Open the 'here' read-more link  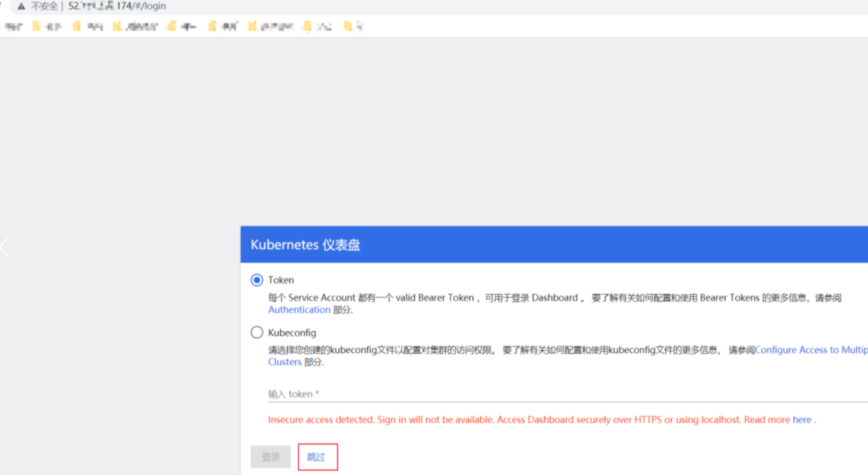(x=802, y=419)
